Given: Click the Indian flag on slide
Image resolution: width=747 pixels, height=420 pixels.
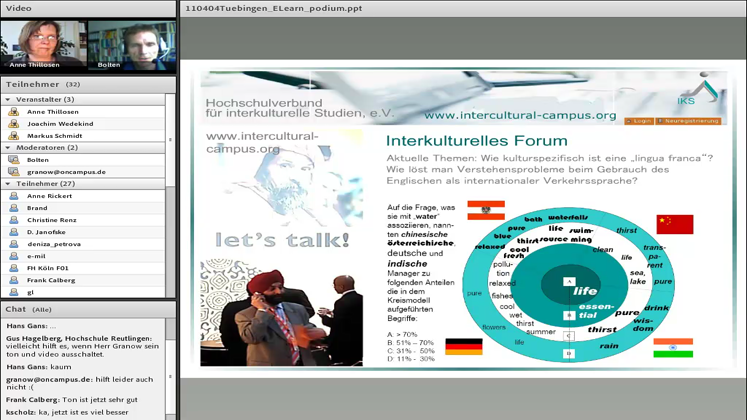Looking at the screenshot, I should [x=673, y=348].
